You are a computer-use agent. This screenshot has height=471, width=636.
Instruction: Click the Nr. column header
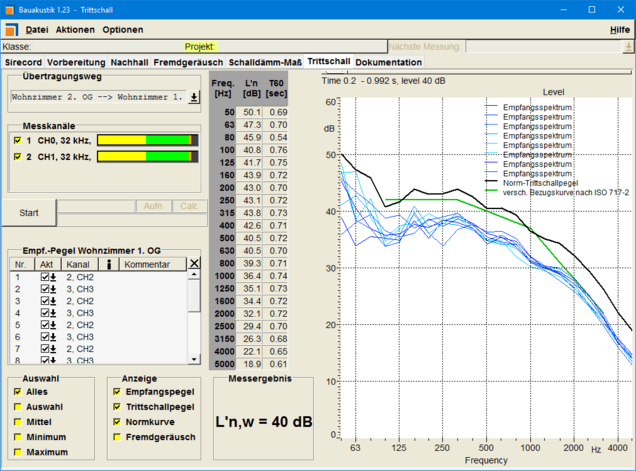click(x=21, y=264)
